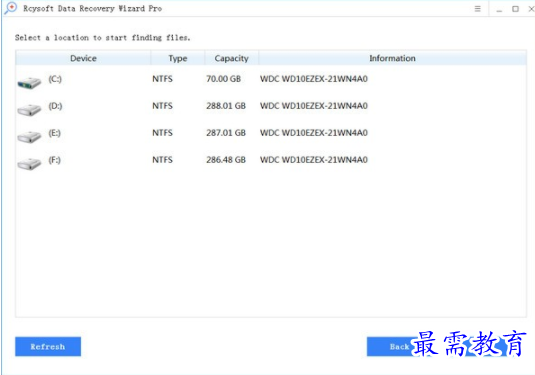Click WDC WD10EZEX info in C: row

pos(314,79)
